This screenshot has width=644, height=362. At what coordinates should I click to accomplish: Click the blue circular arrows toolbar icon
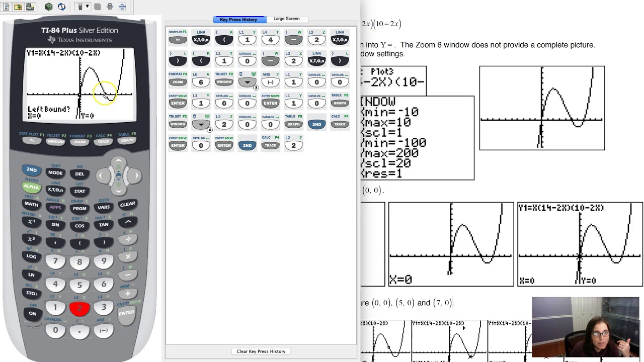[61, 7]
